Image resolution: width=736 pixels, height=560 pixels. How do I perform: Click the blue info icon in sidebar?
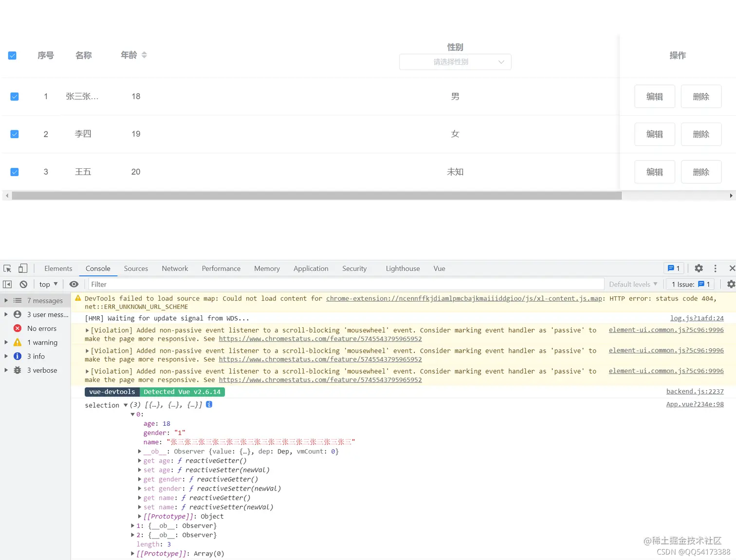click(18, 356)
